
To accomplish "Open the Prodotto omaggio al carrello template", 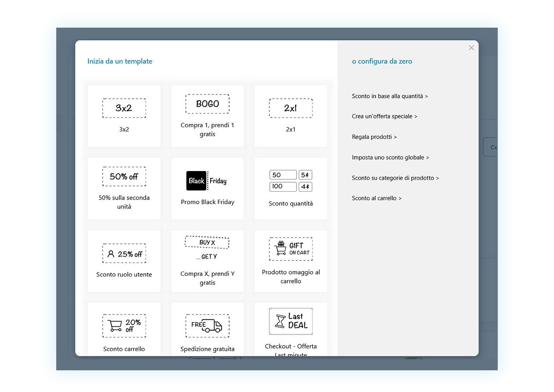I will click(291, 260).
